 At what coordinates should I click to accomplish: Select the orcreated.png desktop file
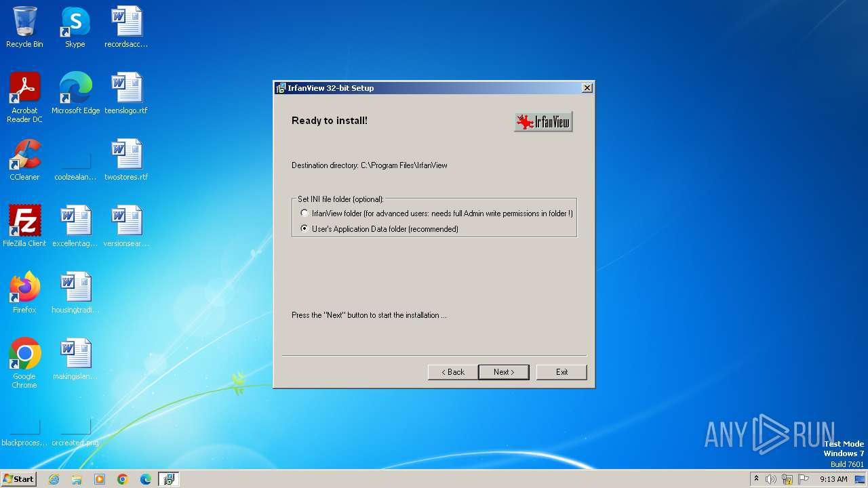point(75,434)
